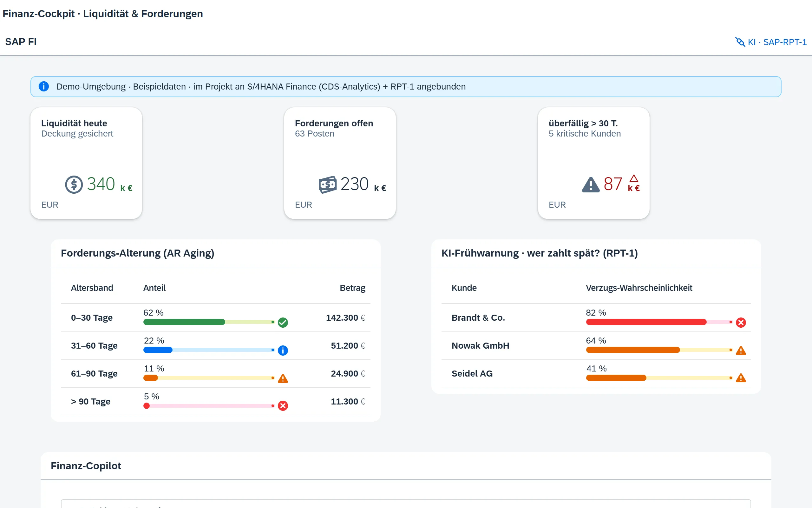
Task: Click the amount 51.200 €
Action: [x=348, y=345]
